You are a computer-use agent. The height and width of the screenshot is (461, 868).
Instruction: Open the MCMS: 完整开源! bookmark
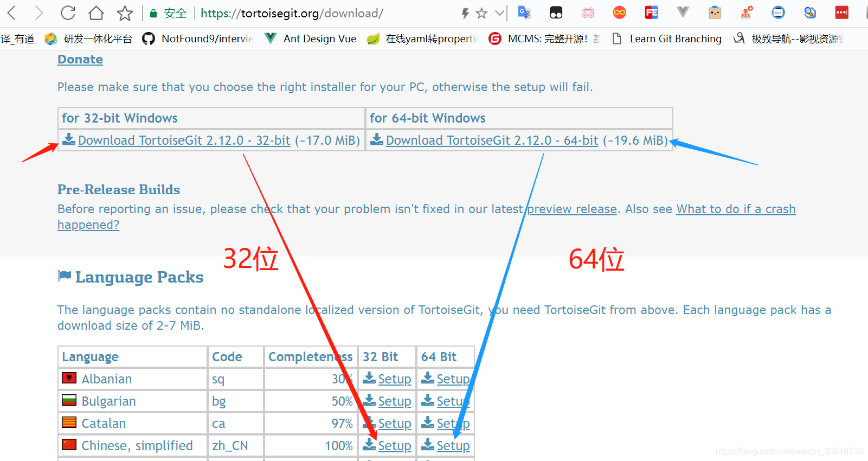[x=544, y=39]
